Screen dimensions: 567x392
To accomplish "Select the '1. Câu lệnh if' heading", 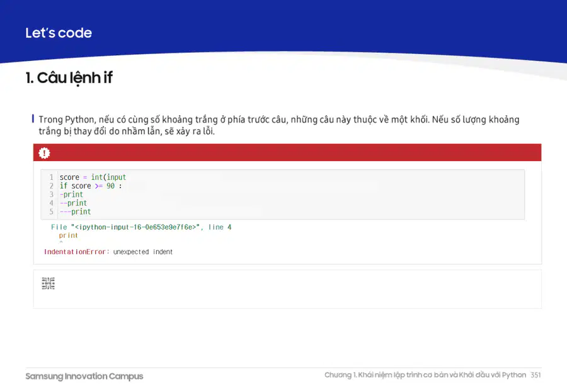I will coord(69,77).
